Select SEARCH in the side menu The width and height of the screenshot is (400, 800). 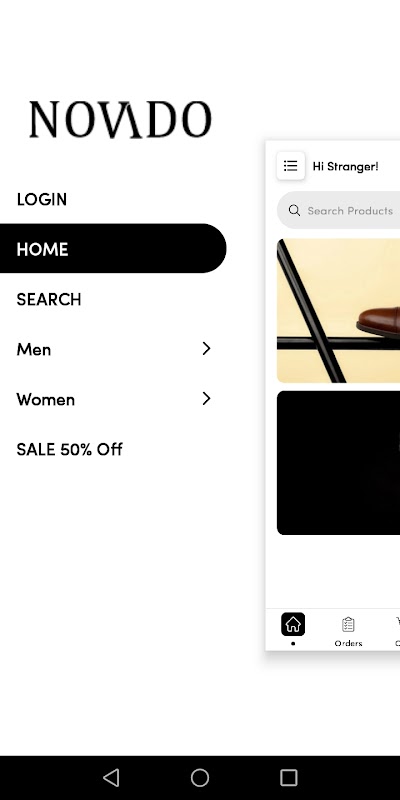48,299
